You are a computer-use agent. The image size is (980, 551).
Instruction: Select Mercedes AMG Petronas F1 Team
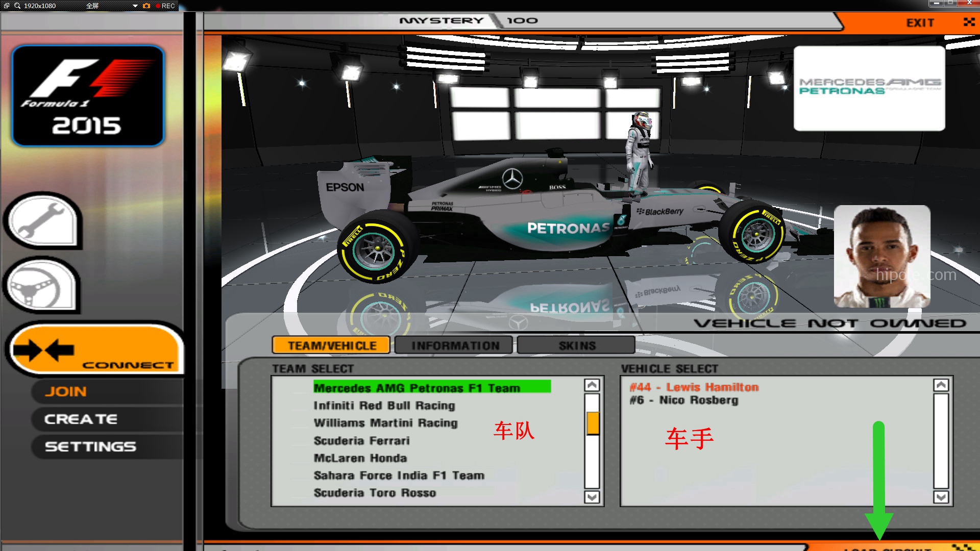(432, 388)
